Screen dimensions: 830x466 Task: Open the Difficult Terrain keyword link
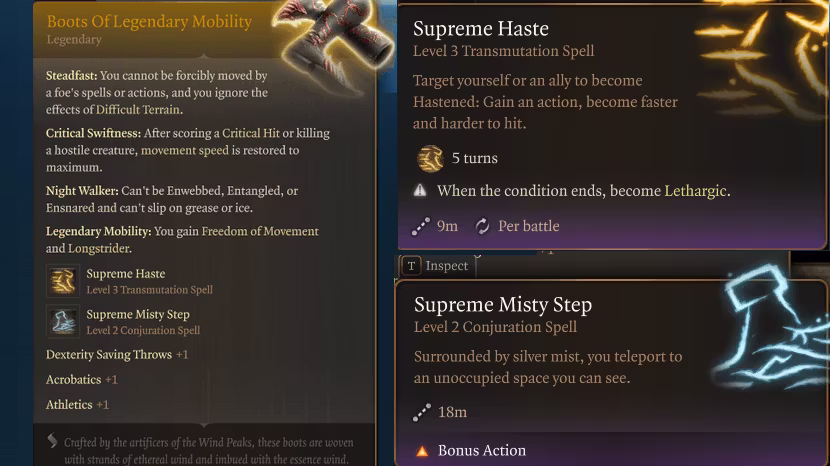138,110
